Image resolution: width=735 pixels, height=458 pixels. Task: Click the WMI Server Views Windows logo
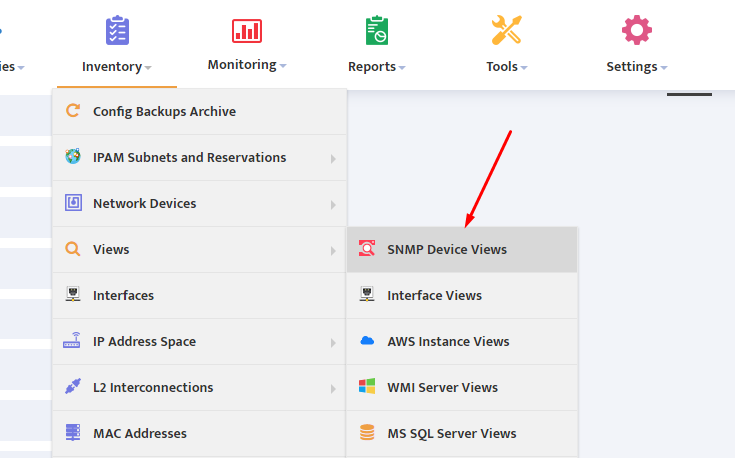click(x=367, y=386)
